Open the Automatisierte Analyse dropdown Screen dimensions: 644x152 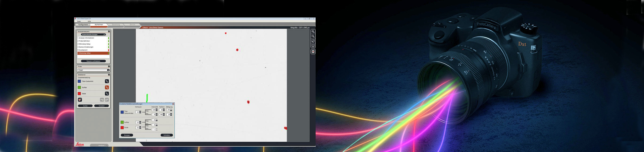[93, 34]
